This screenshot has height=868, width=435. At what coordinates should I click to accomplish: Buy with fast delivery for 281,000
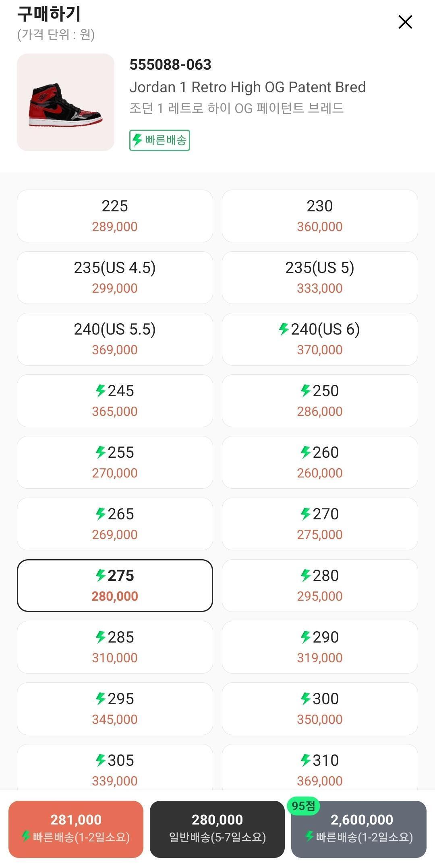pyautogui.click(x=76, y=829)
